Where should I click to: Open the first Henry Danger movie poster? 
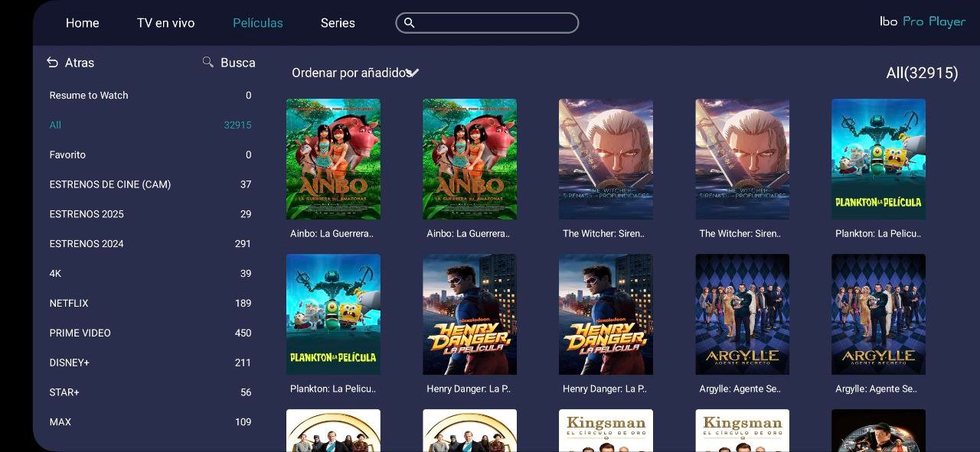click(x=469, y=314)
